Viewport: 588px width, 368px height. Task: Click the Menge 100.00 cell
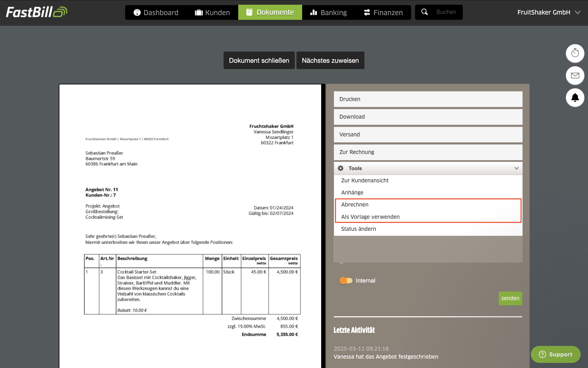tap(213, 272)
